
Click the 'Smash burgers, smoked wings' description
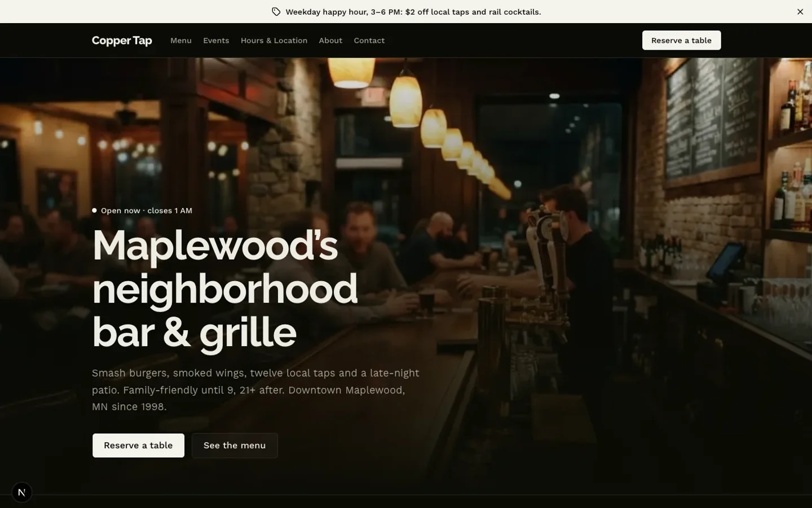(x=255, y=389)
